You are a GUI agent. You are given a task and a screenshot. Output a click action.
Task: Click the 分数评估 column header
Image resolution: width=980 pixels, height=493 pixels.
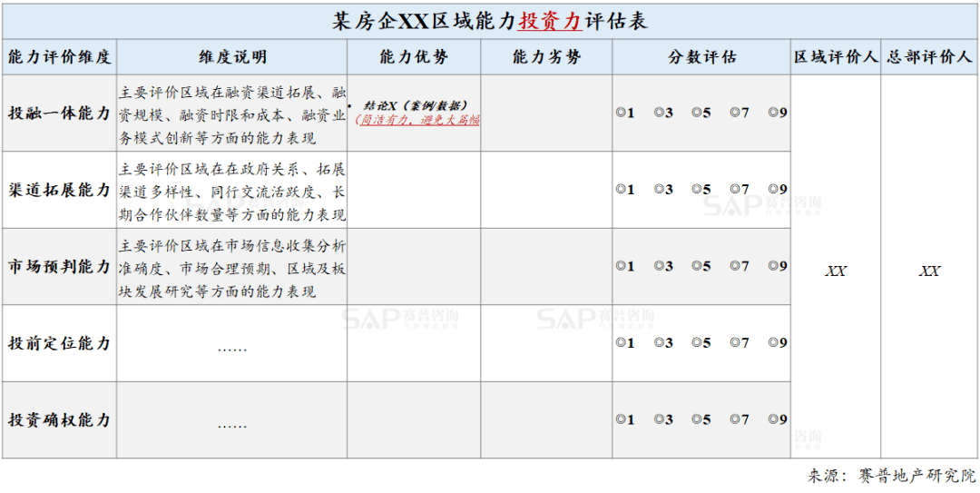(x=701, y=57)
